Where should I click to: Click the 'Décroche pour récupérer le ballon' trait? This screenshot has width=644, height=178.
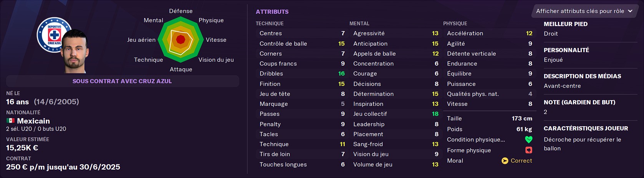(x=582, y=144)
